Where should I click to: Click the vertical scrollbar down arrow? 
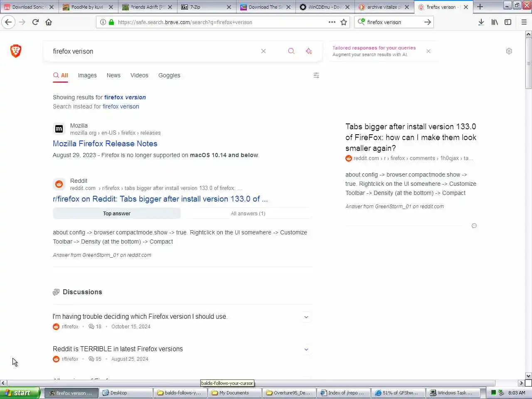(x=528, y=376)
